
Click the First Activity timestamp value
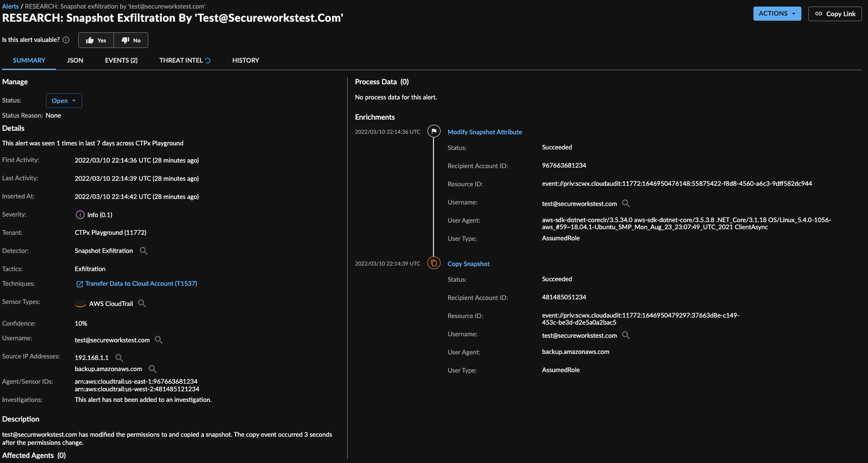137,161
